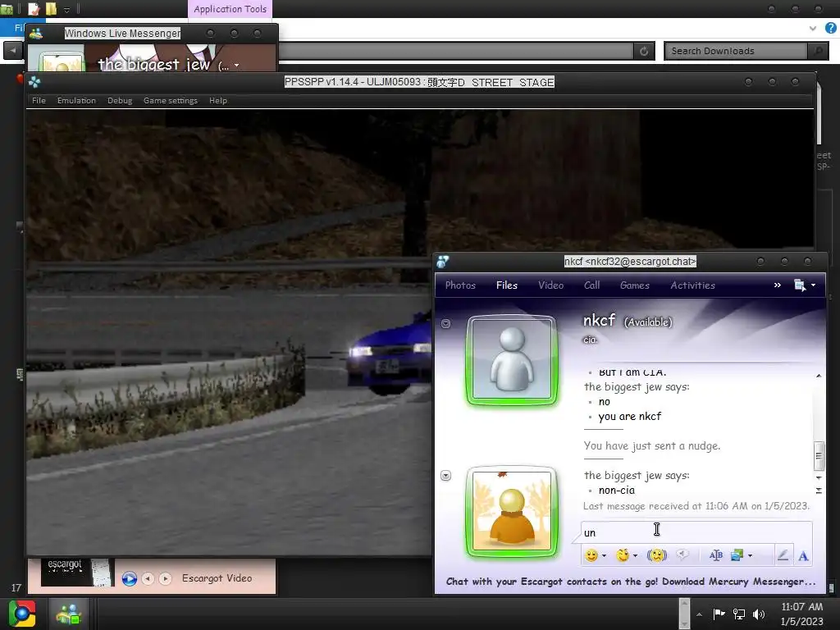Screen dimensions: 840x630
Task: Open PPSSPP Game settings menu
Action: coord(171,101)
